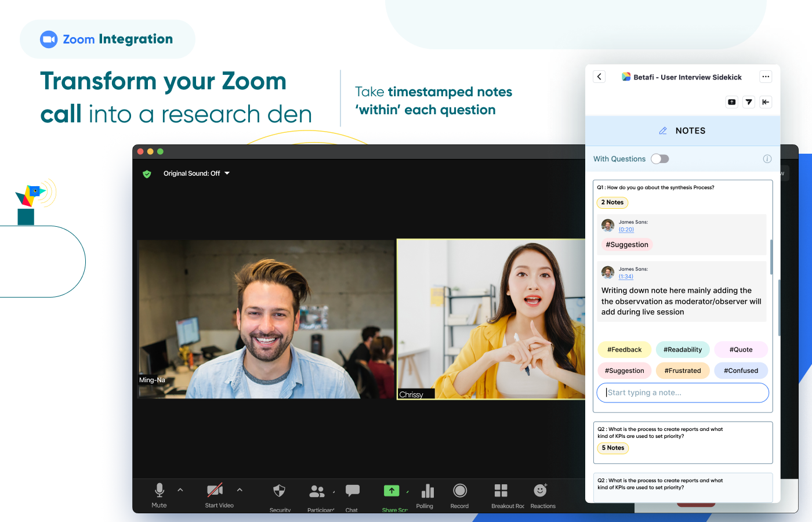Image resolution: width=812 pixels, height=522 pixels.
Task: Open the Participants panel
Action: [317, 491]
